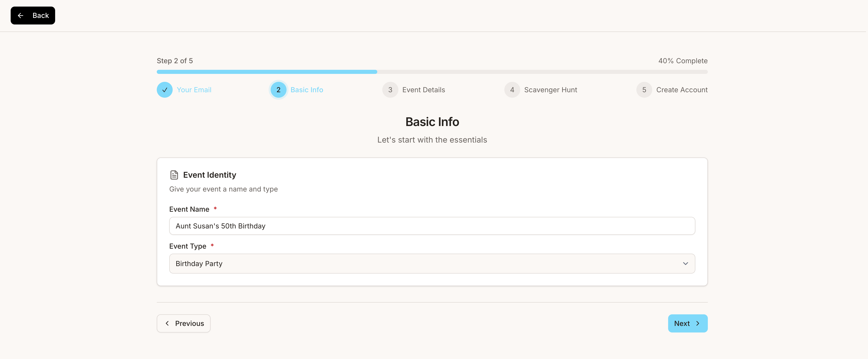The width and height of the screenshot is (868, 359).
Task: Expand the dropdown chevron beside Birthday Party
Action: (x=685, y=264)
